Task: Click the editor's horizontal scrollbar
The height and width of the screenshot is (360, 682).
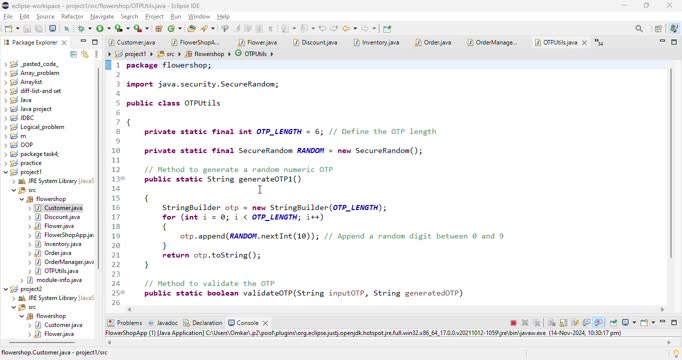Action: 395,310
